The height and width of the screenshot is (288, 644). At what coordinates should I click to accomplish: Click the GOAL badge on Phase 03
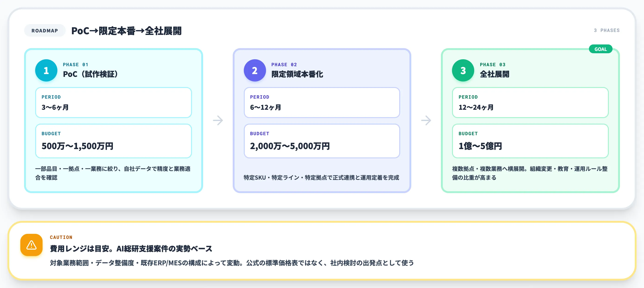[x=601, y=49]
